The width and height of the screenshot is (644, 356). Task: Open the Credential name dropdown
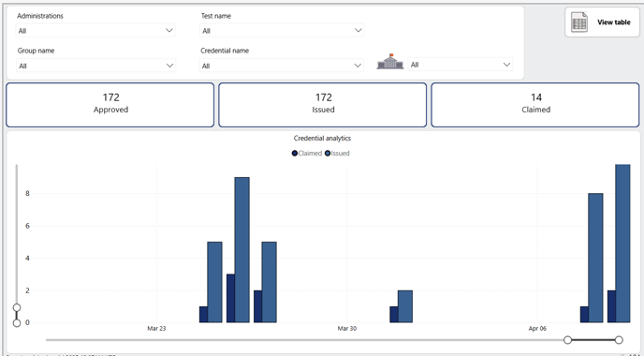[282, 66]
